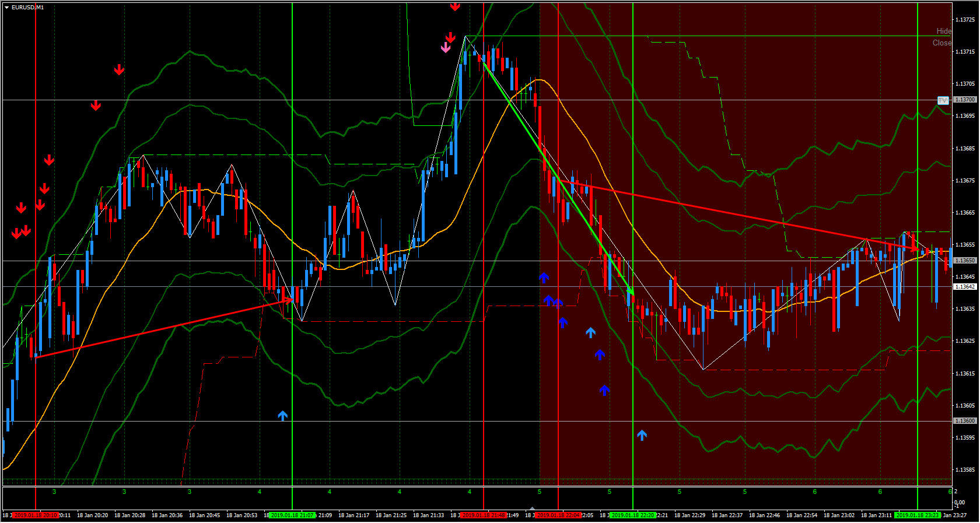Click the 18 Jan 23:02 time label
Screen dimensions: 980x523
pos(839,515)
